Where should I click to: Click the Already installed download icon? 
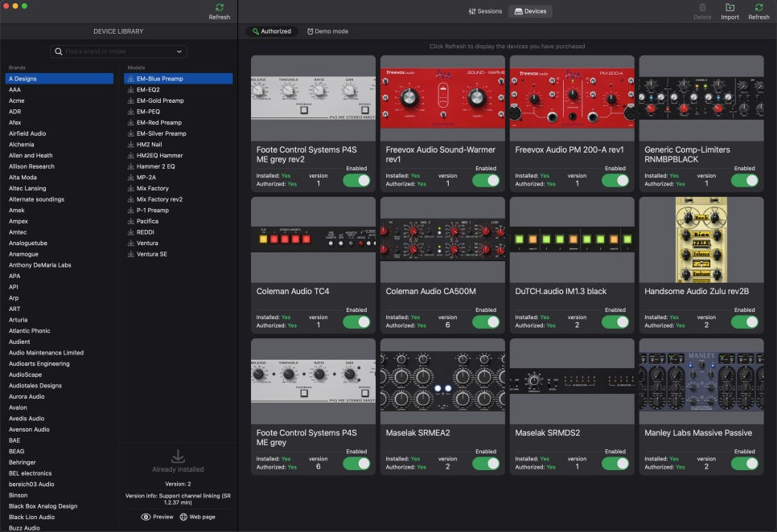tap(178, 456)
